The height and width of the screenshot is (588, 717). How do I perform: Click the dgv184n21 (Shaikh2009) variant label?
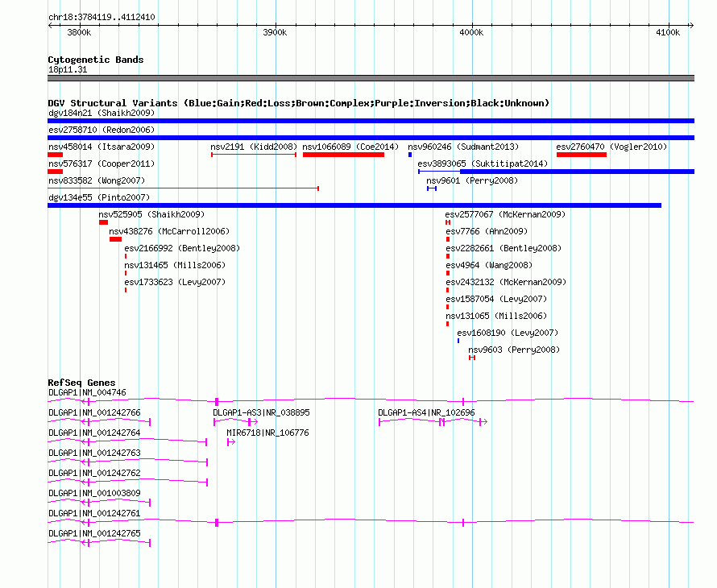102,113
